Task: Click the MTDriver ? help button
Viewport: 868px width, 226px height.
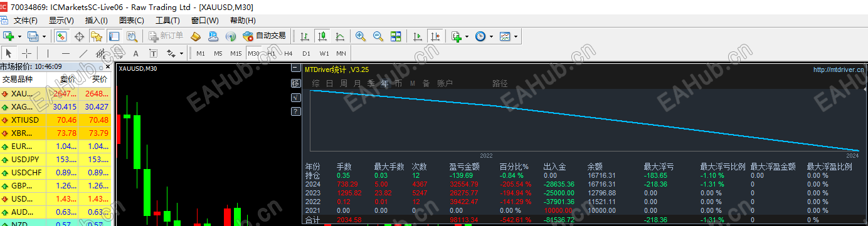Action: click(296, 111)
